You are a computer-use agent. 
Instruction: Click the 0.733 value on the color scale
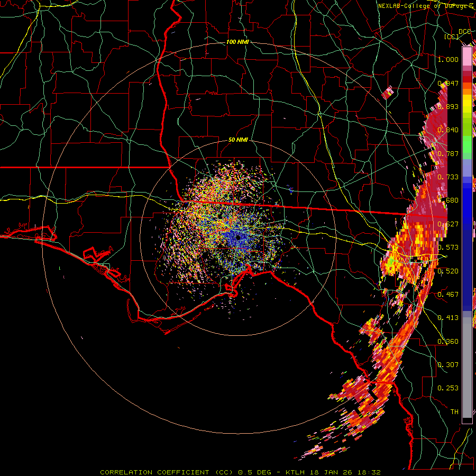(x=448, y=177)
